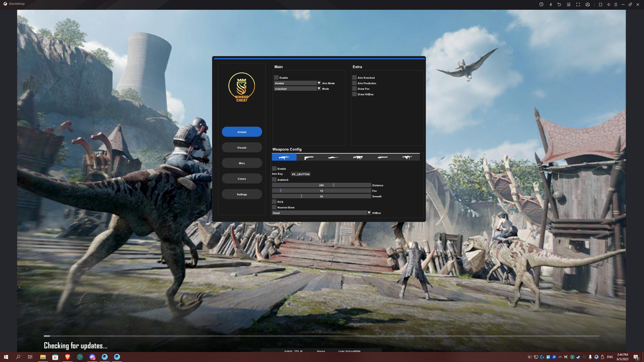The width and height of the screenshot is (644, 362).
Task: Click the Aim Key VK_LBUTTON field
Action: [x=301, y=174]
